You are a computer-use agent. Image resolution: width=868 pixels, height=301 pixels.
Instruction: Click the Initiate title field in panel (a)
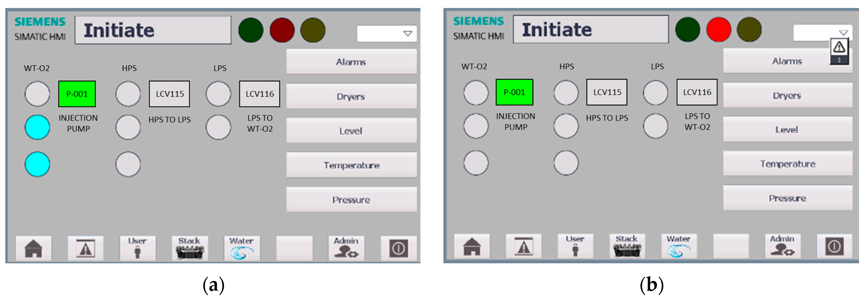pos(153,30)
